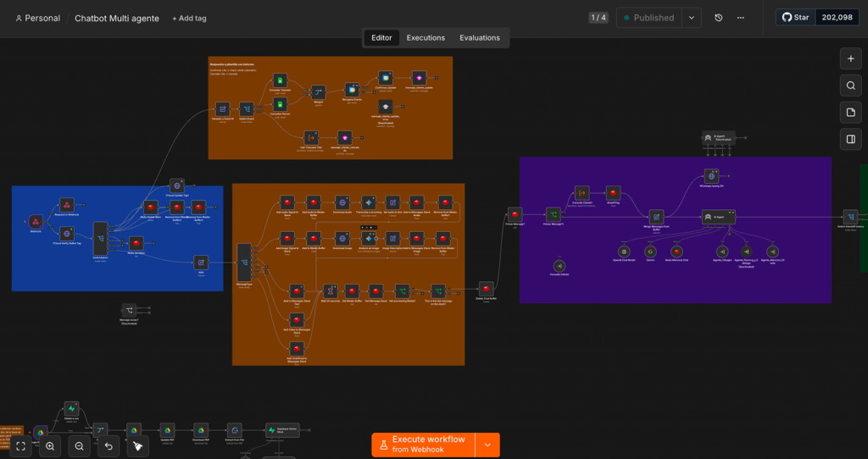Zoom in on the workflow canvas

[50, 445]
